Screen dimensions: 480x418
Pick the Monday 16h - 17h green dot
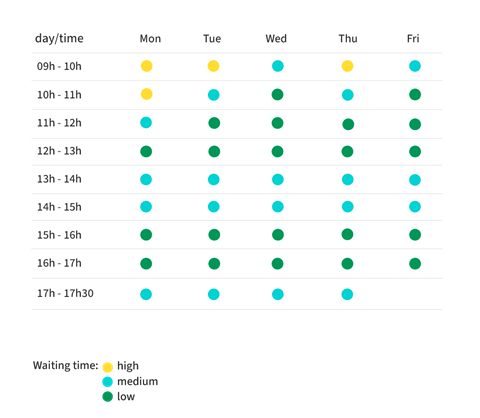point(146,264)
